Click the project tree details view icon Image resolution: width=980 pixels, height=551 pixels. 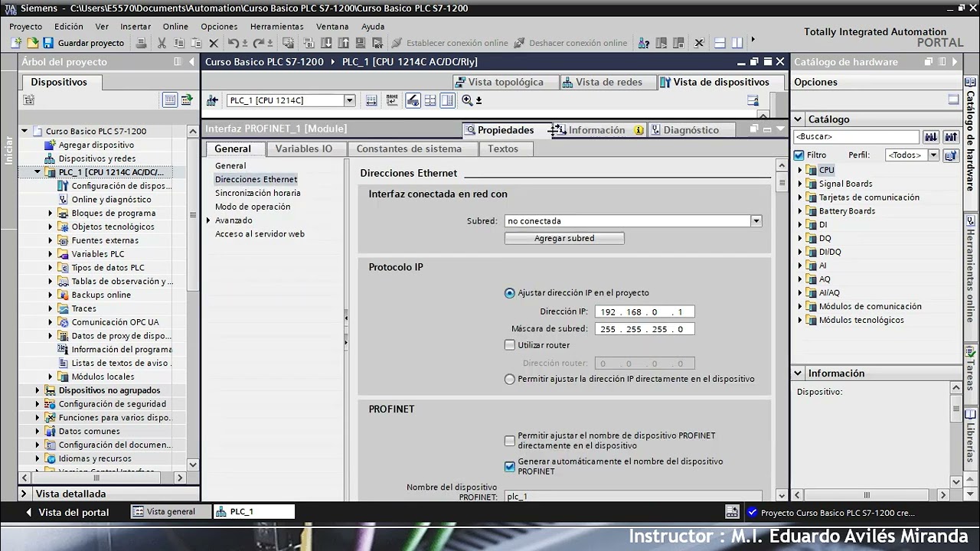click(169, 99)
